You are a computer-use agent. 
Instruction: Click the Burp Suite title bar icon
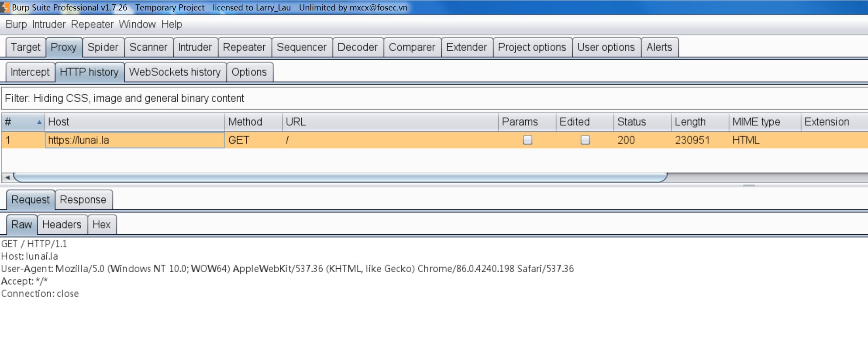[x=4, y=7]
